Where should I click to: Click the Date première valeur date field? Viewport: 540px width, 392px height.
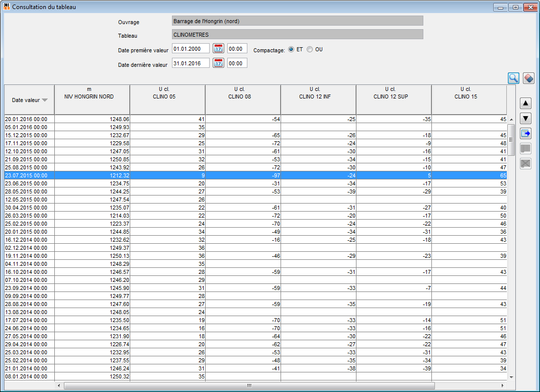[x=191, y=49]
